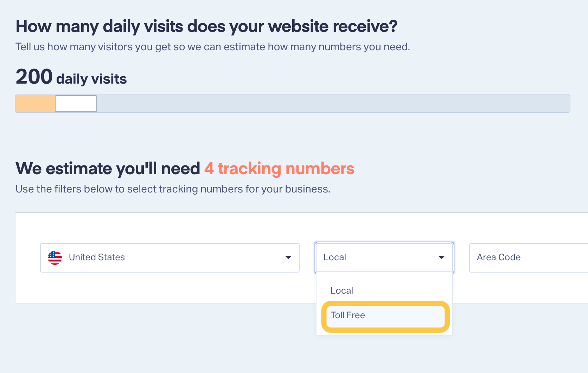Click the Area Code input field
The width and height of the screenshot is (588, 373).
tap(529, 257)
